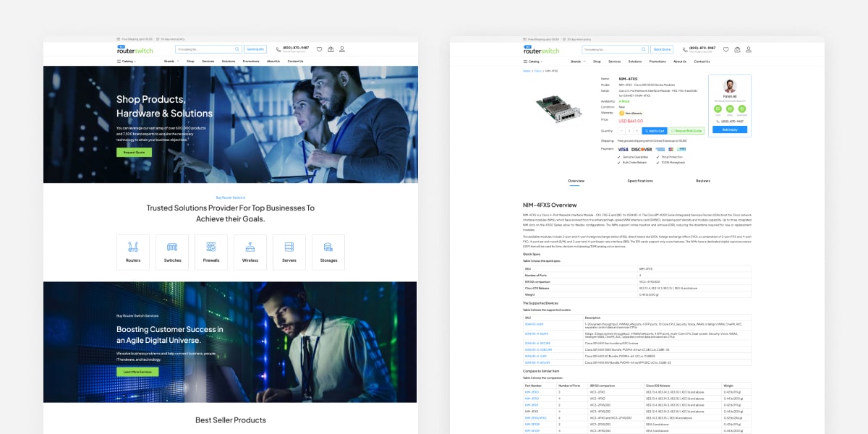Viewport: 868px width, 434px height.
Task: Open the Cisco breadcrumb link
Action: click(538, 71)
